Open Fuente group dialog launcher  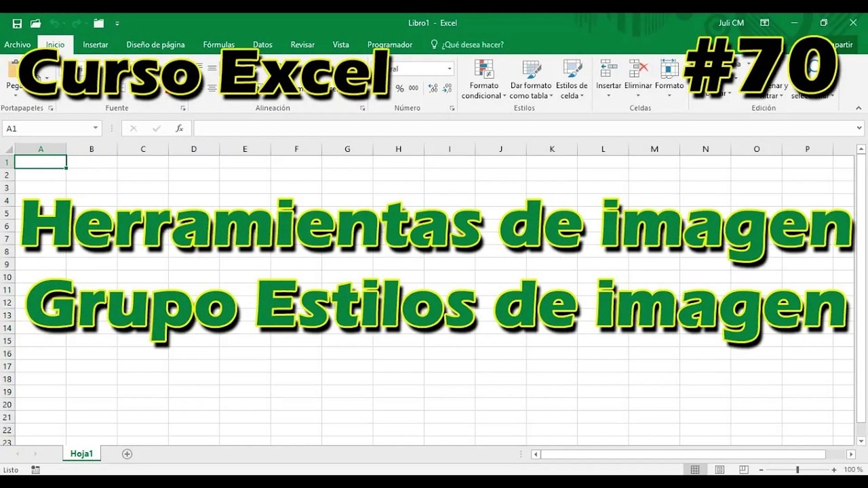[183, 108]
